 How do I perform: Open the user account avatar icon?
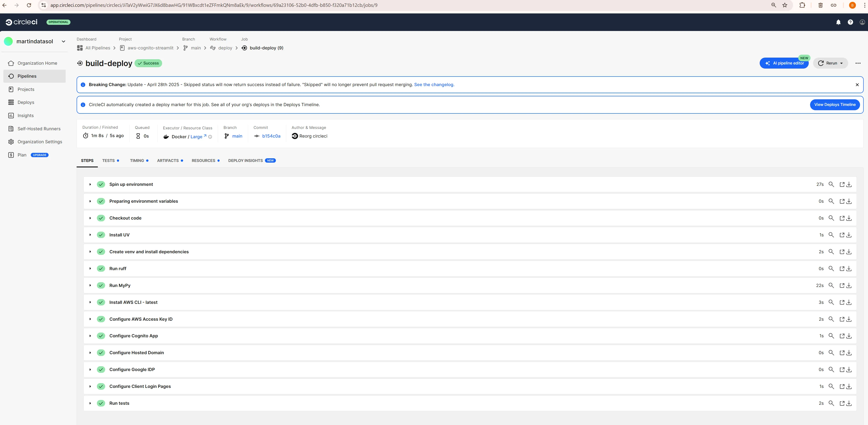(862, 22)
